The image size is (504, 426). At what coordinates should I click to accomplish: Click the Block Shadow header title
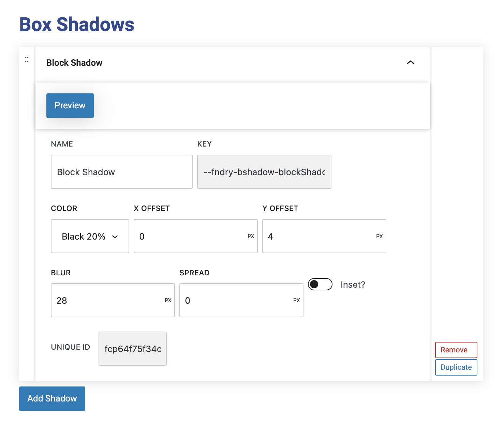coord(74,63)
